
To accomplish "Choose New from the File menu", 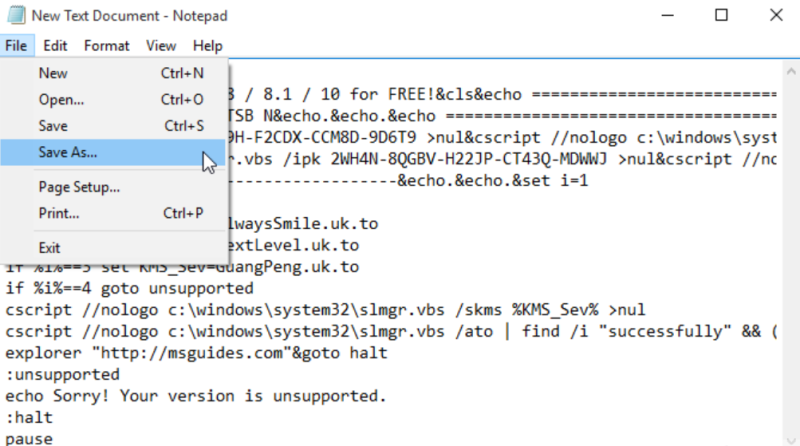I will pos(53,73).
